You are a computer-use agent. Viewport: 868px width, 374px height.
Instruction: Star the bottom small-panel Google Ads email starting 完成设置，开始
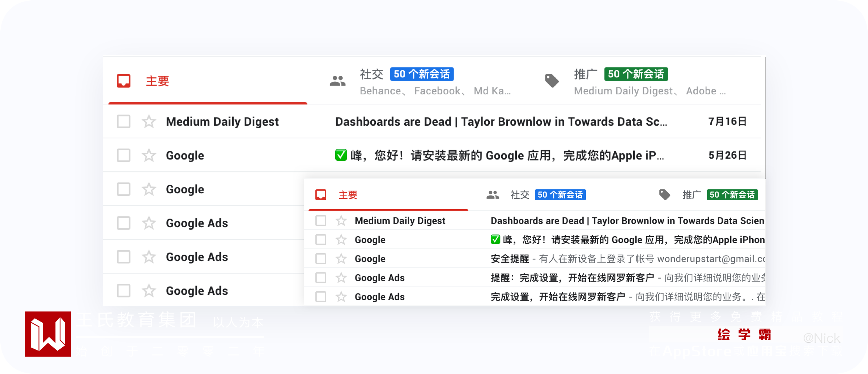(x=341, y=297)
